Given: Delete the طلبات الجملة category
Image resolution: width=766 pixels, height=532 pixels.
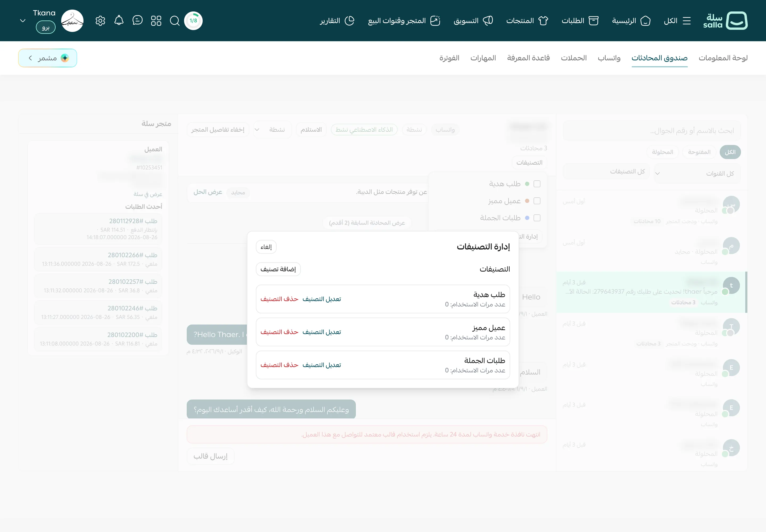Looking at the screenshot, I should click(x=279, y=365).
